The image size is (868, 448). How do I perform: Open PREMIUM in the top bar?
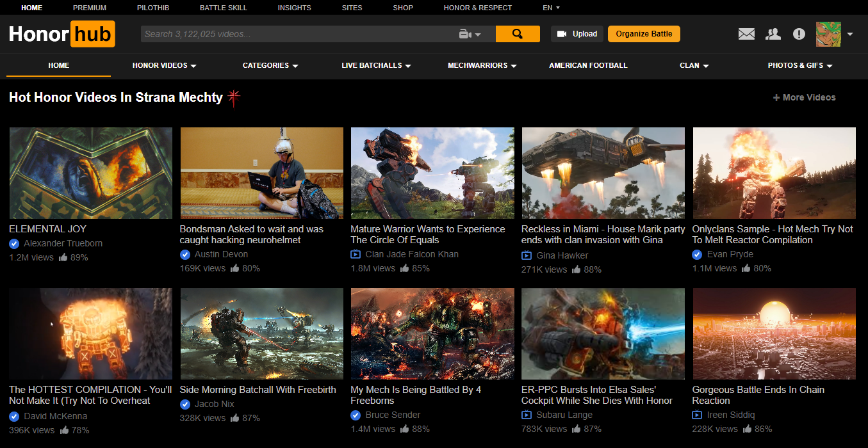(90, 8)
